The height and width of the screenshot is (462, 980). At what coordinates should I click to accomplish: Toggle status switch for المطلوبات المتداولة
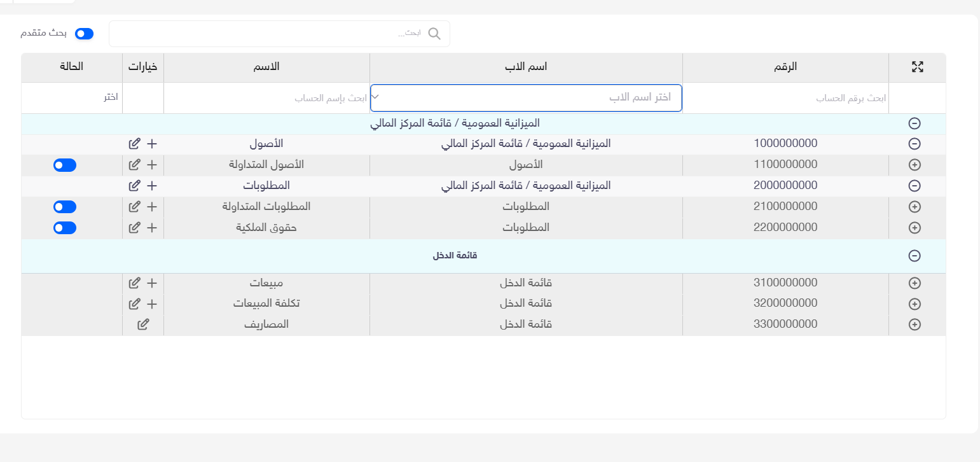[x=65, y=207]
